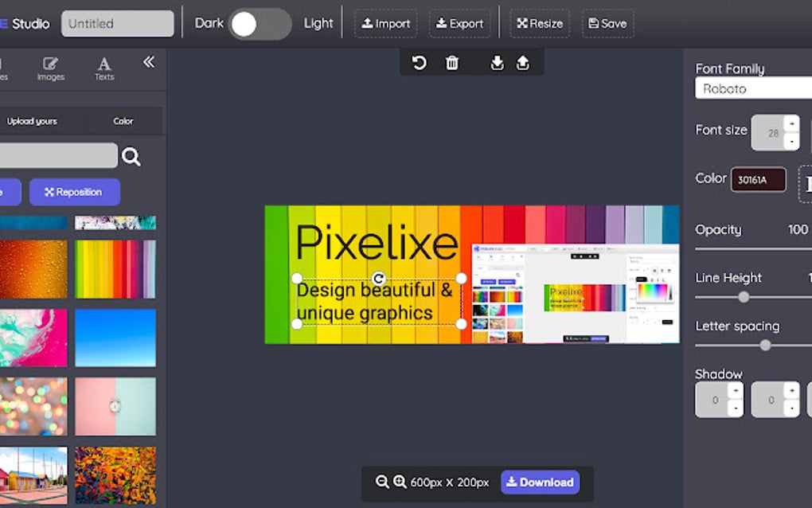Image resolution: width=812 pixels, height=508 pixels.
Task: Click the undo arrow above the canvas
Action: click(420, 62)
